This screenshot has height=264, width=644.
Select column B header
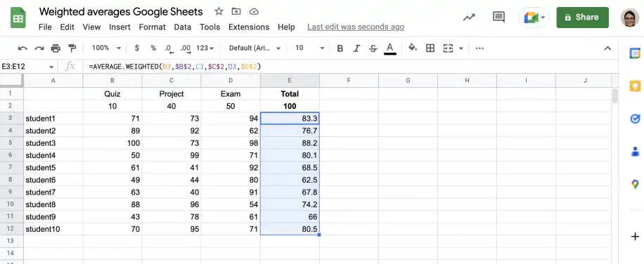click(x=112, y=81)
